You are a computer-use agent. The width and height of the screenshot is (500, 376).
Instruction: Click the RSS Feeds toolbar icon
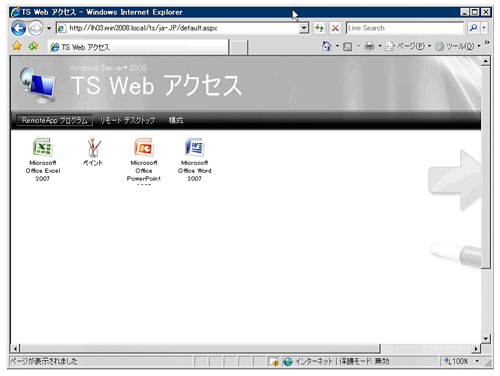pyautogui.click(x=348, y=46)
